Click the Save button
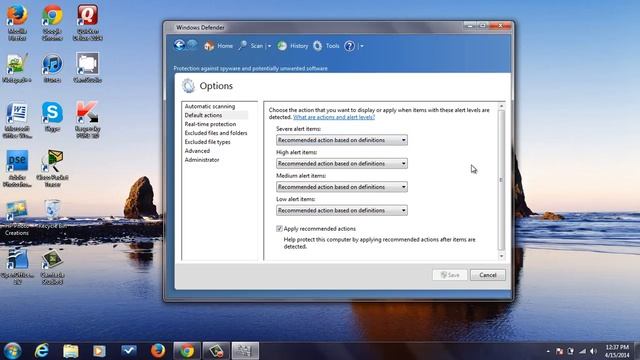Viewport: 640px width, 360px height. click(x=450, y=275)
